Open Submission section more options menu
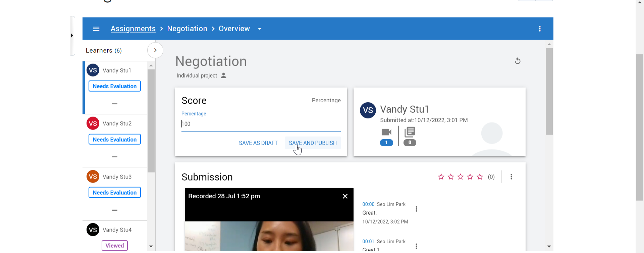 point(511,177)
